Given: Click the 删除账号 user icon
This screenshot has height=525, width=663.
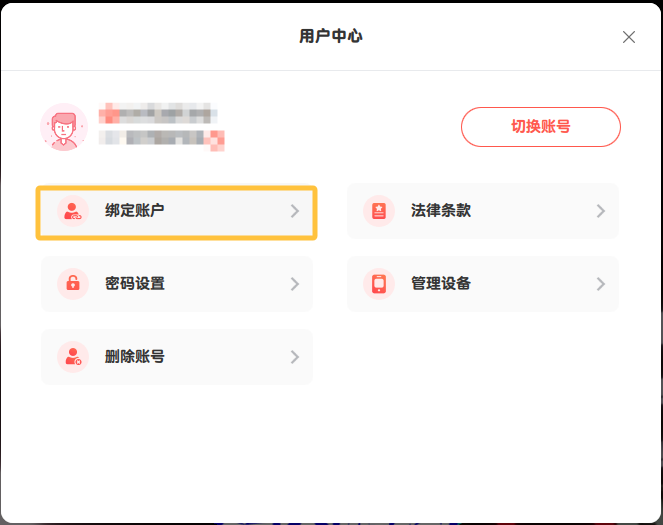Looking at the screenshot, I should tap(72, 357).
